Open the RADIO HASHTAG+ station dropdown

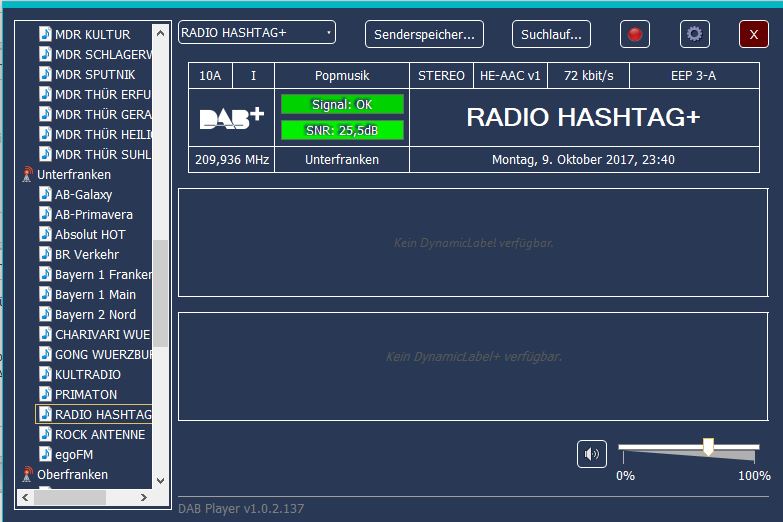(257, 33)
